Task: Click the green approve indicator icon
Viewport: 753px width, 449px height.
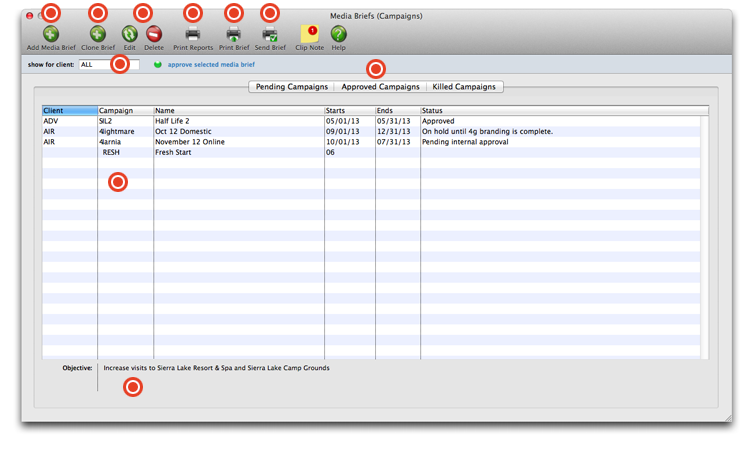Action: (158, 64)
